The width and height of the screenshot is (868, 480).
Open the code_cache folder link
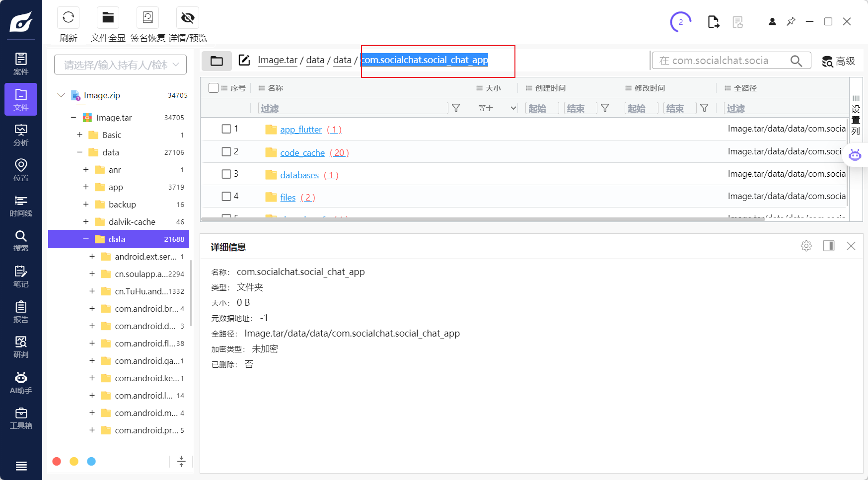[302, 153]
